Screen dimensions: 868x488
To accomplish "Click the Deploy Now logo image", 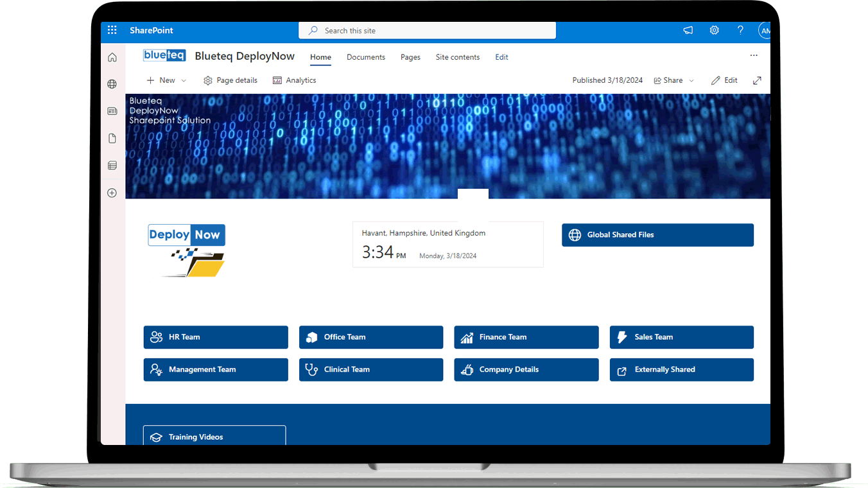I will point(187,250).
